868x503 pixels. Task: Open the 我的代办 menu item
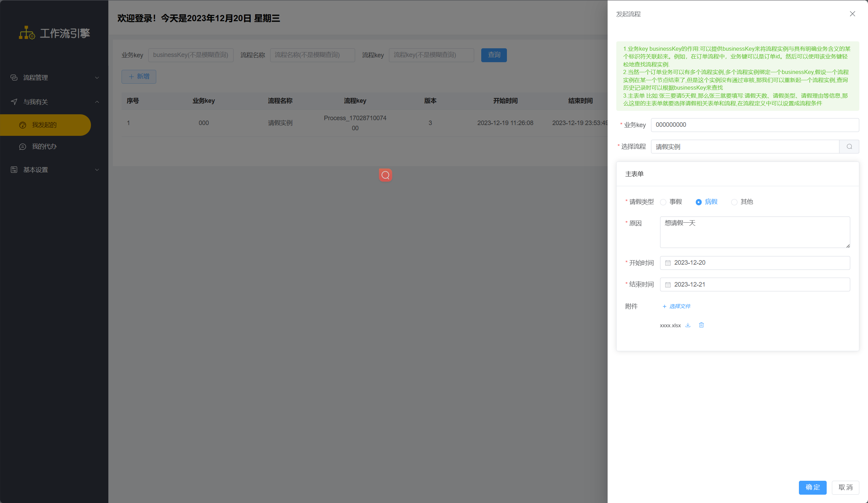tap(44, 147)
